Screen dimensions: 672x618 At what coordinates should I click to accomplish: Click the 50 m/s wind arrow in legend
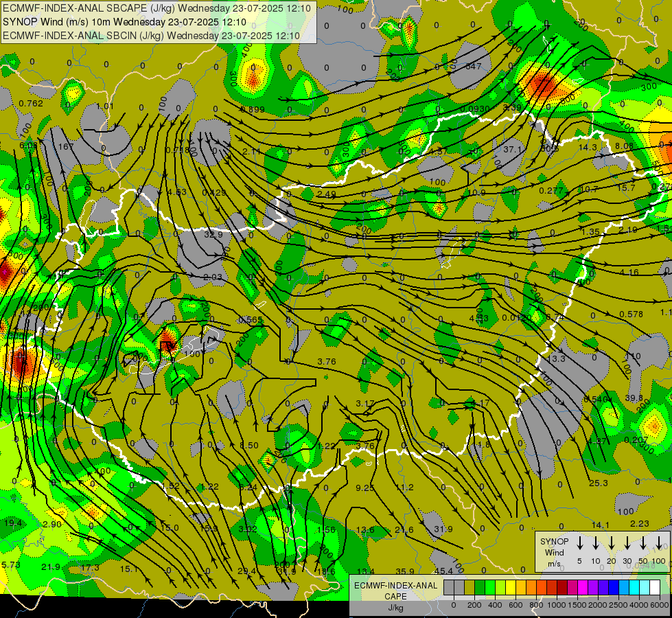click(643, 543)
